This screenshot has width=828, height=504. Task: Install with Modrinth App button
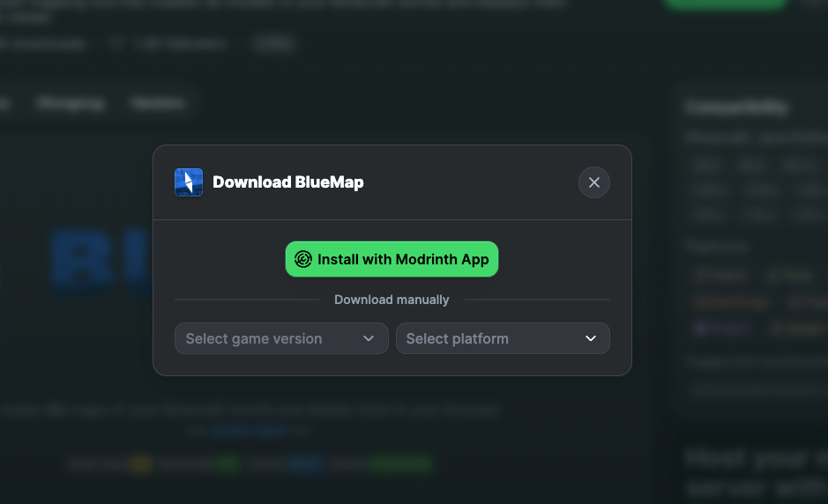[392, 259]
